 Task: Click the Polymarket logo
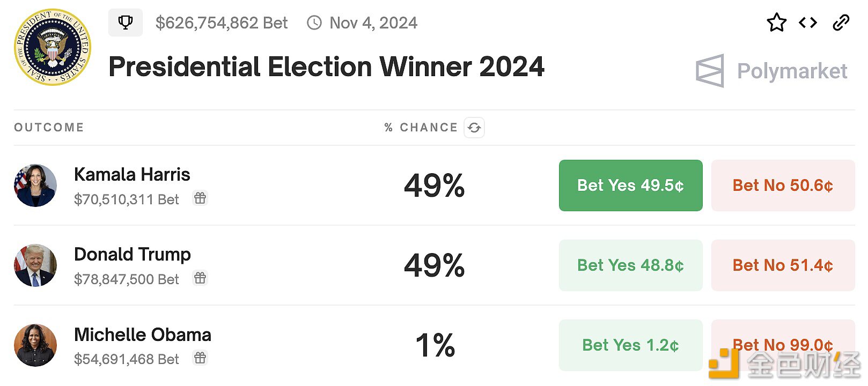click(x=771, y=71)
